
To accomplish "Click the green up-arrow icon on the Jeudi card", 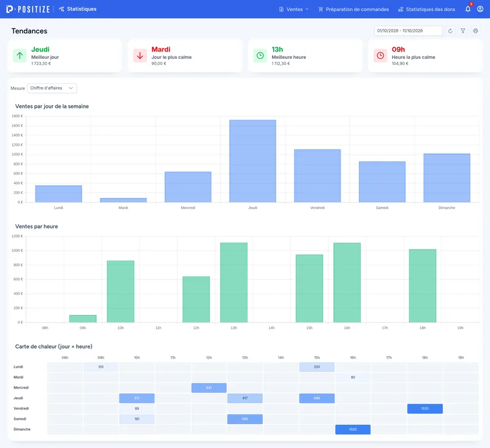I will tap(20, 56).
